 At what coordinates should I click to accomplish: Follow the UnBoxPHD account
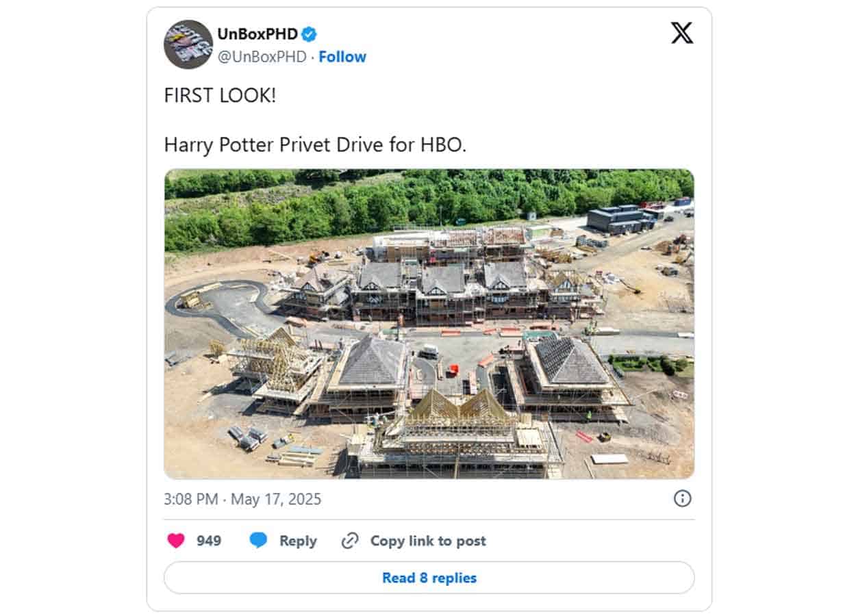pyautogui.click(x=342, y=57)
